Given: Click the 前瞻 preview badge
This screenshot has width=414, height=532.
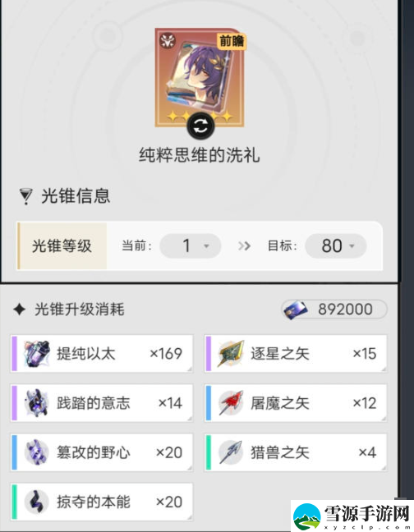Looking at the screenshot, I should 232,42.
